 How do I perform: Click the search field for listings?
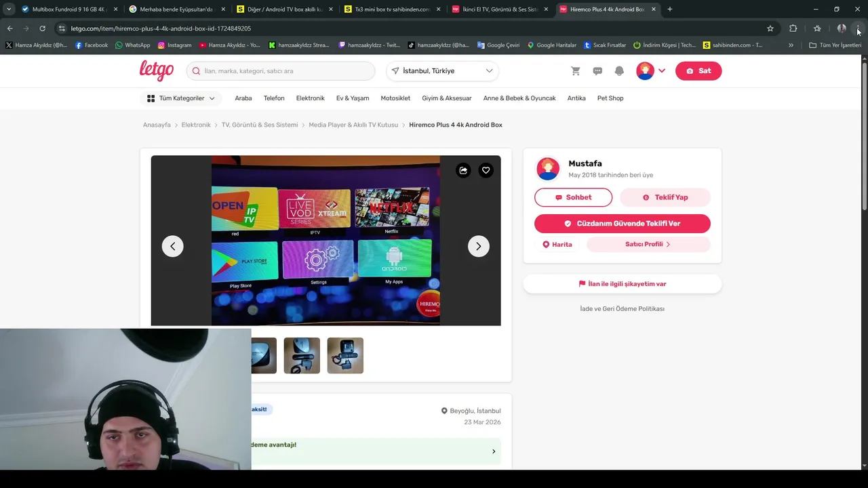pyautogui.click(x=281, y=71)
